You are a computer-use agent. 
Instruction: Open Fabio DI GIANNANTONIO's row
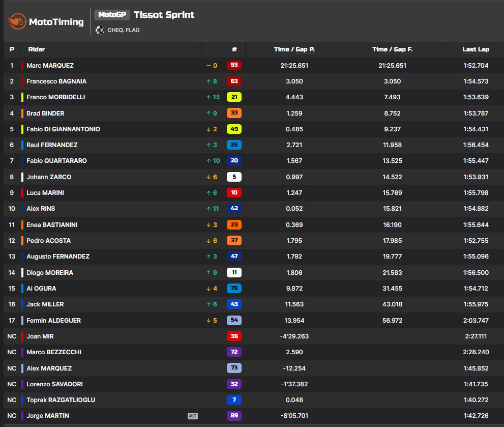[63, 129]
